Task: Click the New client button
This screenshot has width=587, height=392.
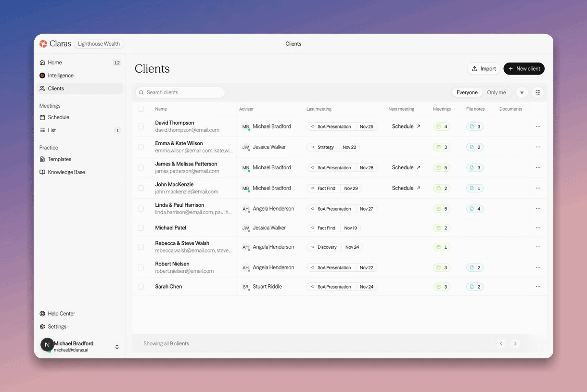Action: [524, 69]
